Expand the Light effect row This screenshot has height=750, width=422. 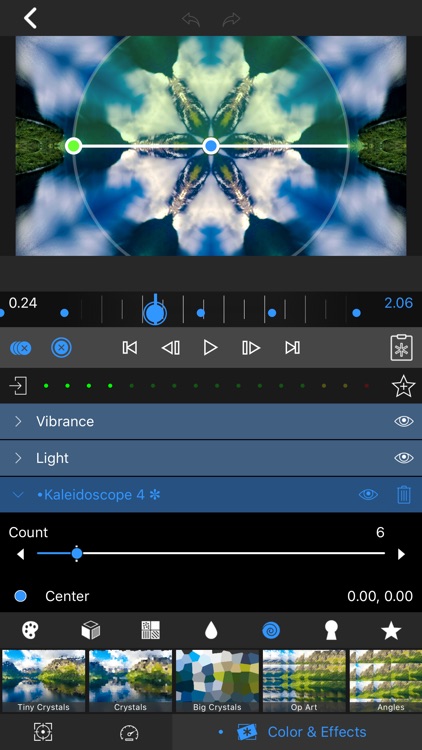tap(18, 458)
